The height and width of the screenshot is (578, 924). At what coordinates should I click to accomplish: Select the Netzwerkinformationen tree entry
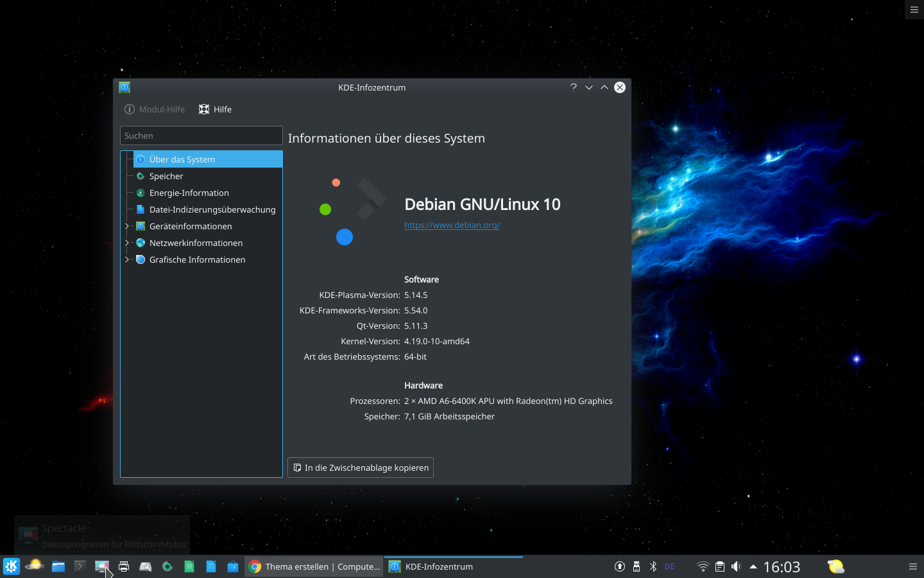tap(208, 243)
